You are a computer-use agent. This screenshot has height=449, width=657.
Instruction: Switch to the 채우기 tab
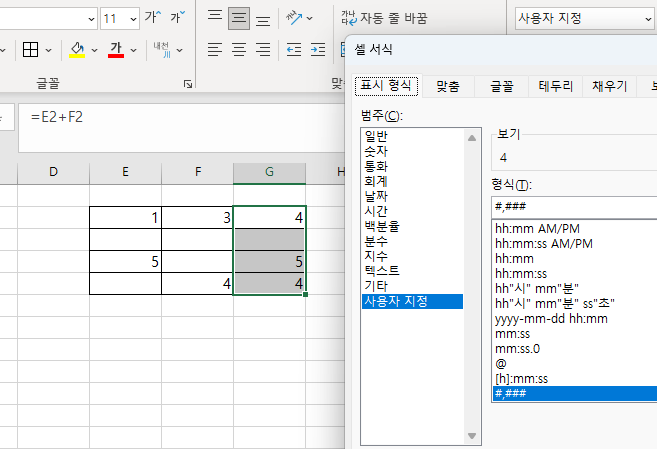tap(609, 86)
